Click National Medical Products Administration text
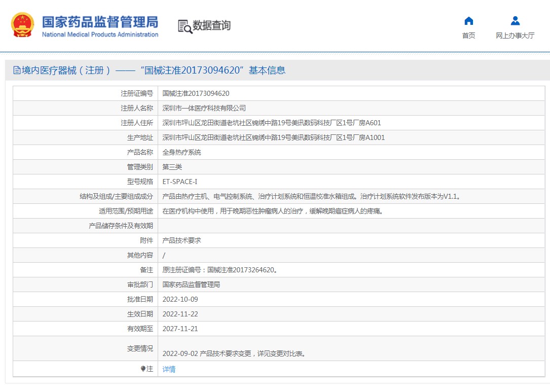 pyautogui.click(x=100, y=34)
